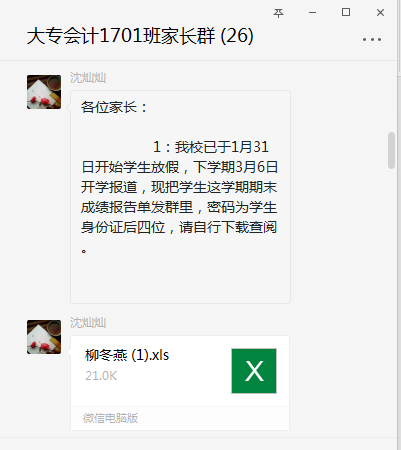
Task: Click the message text about 3月6日 开学报道
Action: [179, 177]
